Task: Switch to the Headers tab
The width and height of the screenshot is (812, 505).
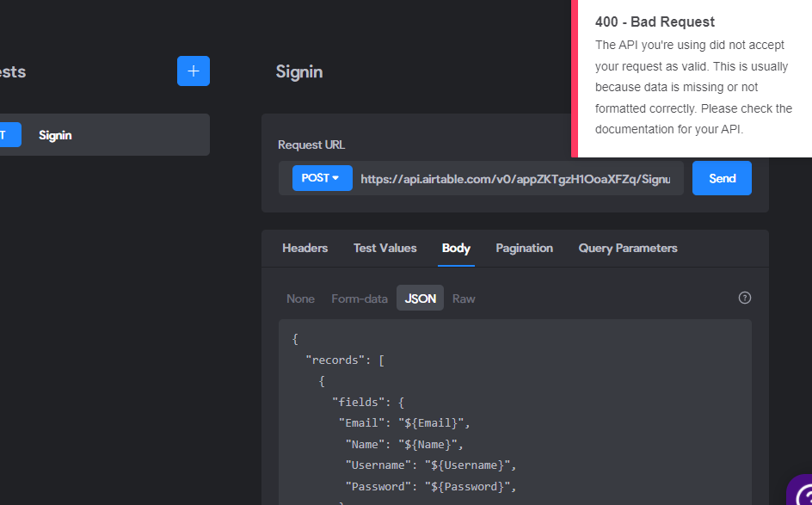Action: pos(305,248)
